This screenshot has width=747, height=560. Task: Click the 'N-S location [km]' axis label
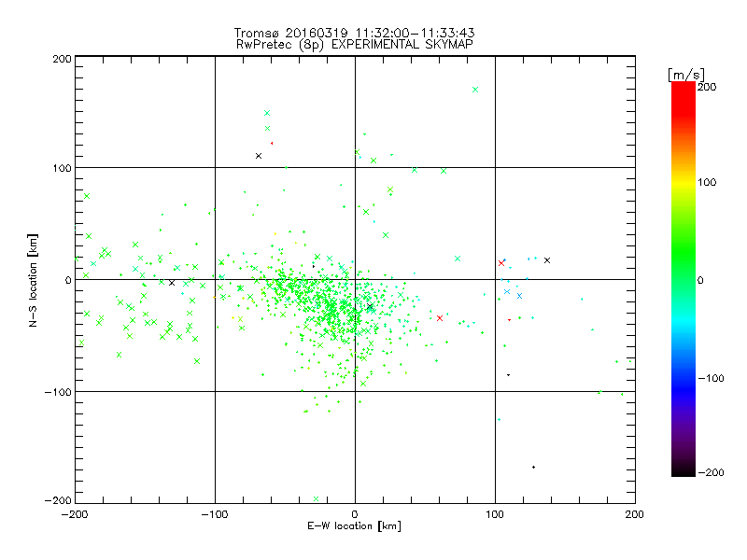[33, 281]
